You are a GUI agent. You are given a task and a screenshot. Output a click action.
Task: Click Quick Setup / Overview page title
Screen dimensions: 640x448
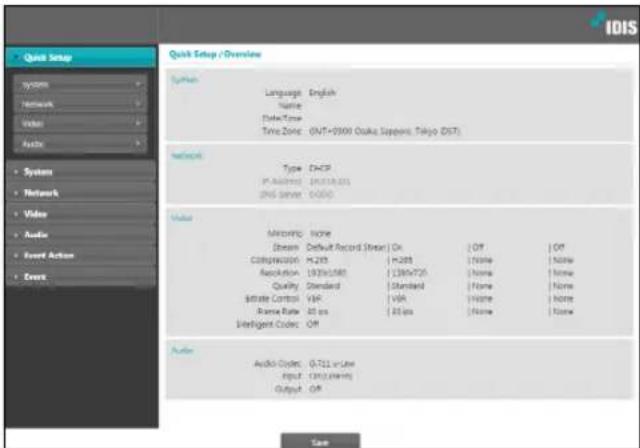[215, 54]
